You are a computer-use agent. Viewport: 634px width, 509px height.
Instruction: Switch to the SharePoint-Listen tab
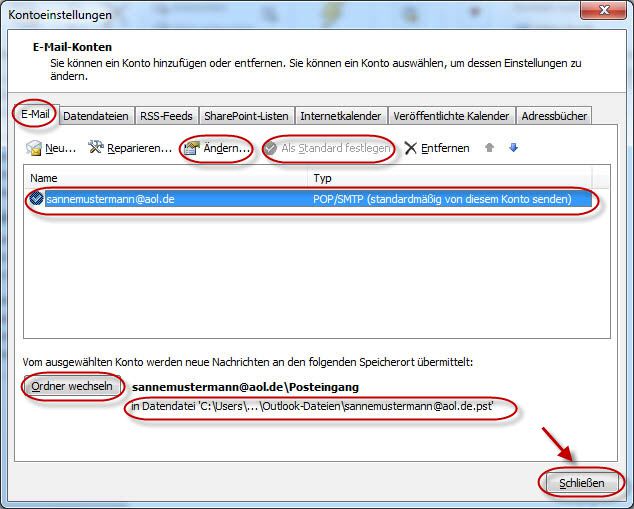pyautogui.click(x=246, y=116)
